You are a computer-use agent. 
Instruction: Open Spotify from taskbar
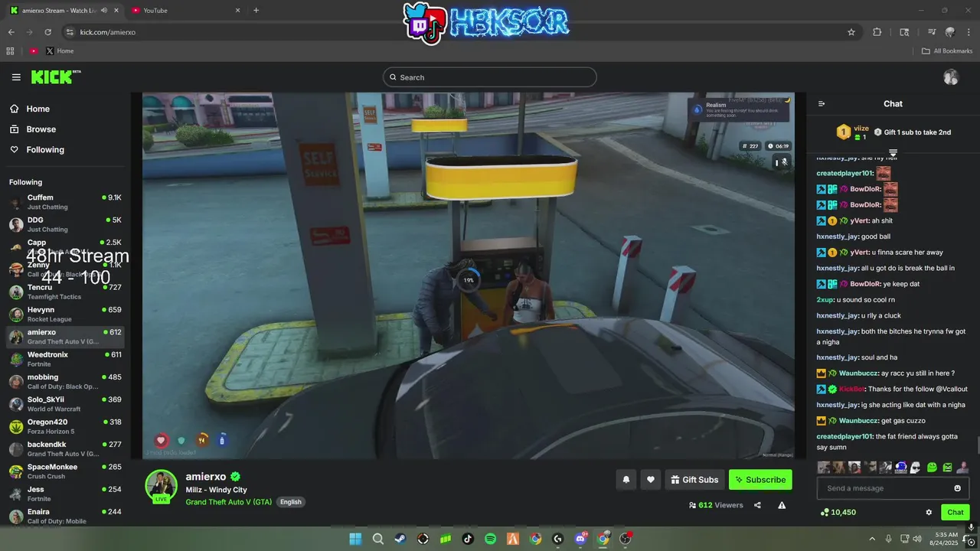(x=491, y=539)
